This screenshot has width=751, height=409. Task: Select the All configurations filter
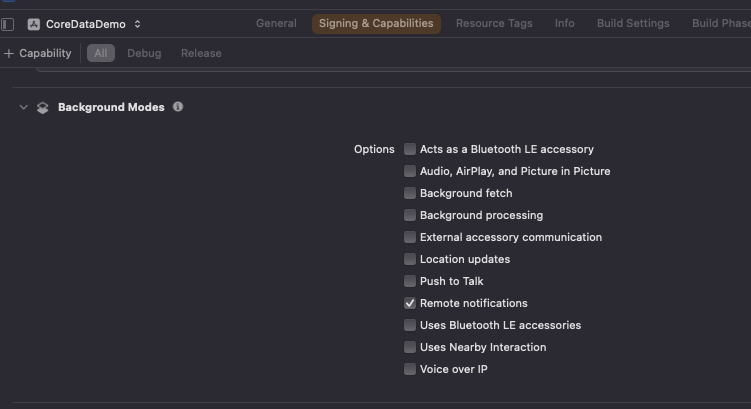[101, 53]
